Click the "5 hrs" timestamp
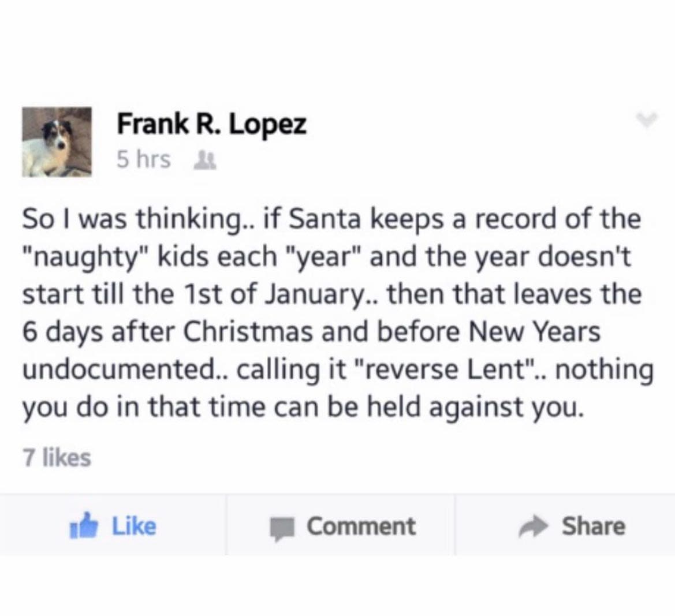The width and height of the screenshot is (675, 616). [x=143, y=159]
